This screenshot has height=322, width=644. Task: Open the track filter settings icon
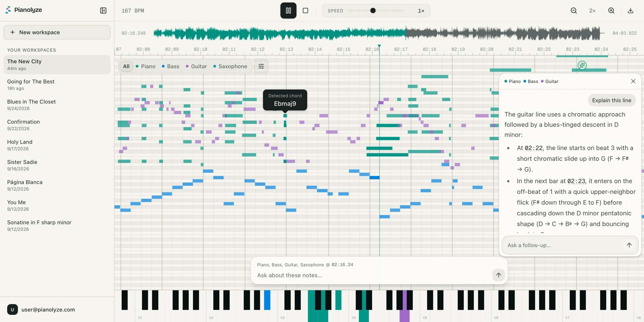(261, 66)
